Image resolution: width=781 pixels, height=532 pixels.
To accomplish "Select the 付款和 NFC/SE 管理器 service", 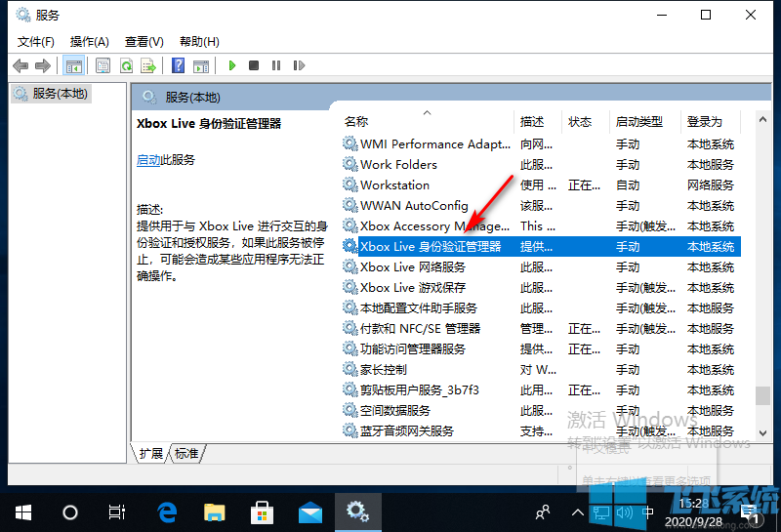I will 542,329.
